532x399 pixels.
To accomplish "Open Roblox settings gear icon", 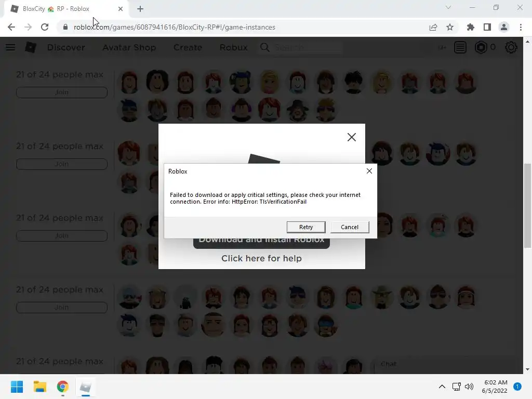I will click(x=511, y=47).
